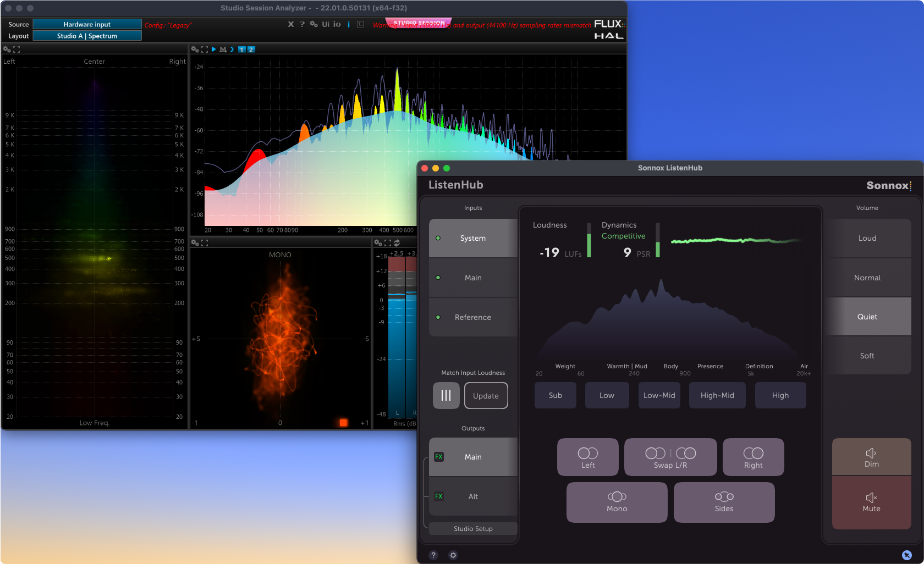Click the Update button
Screen dimensions: 924x564
tap(486, 396)
